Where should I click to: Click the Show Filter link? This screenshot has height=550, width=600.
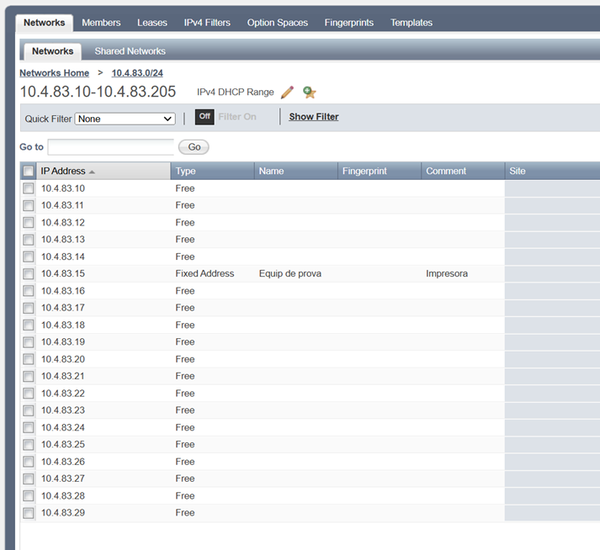click(313, 117)
